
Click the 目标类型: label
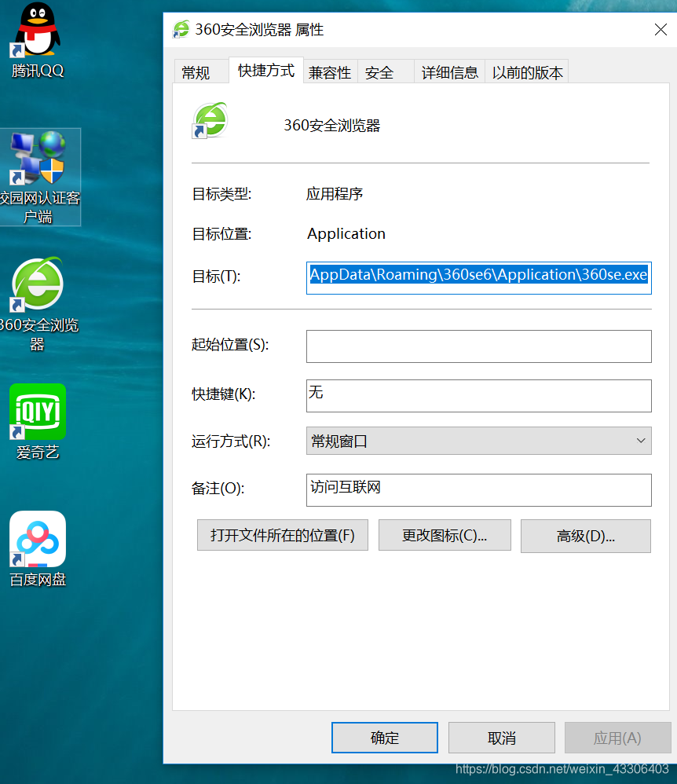pyautogui.click(x=221, y=193)
